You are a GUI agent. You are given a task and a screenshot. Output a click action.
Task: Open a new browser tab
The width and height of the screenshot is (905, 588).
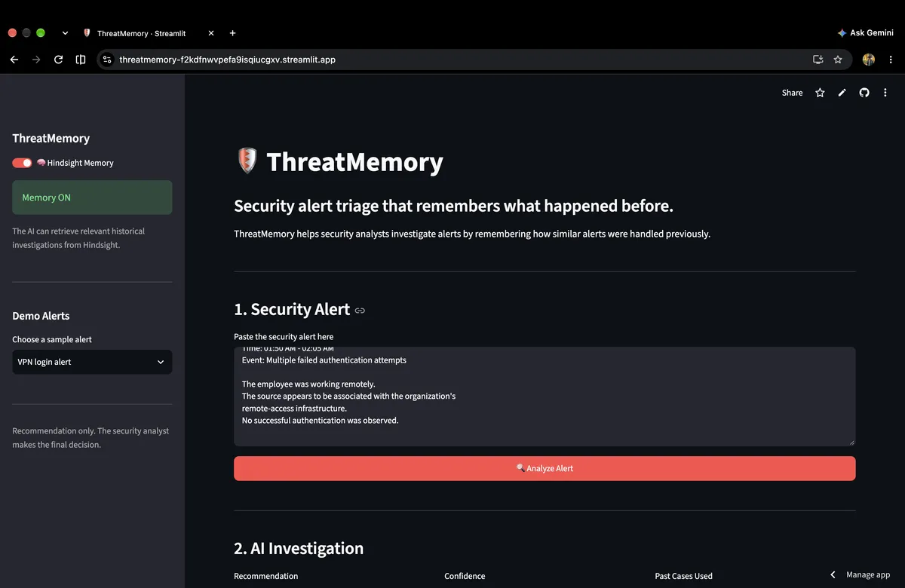coord(232,33)
